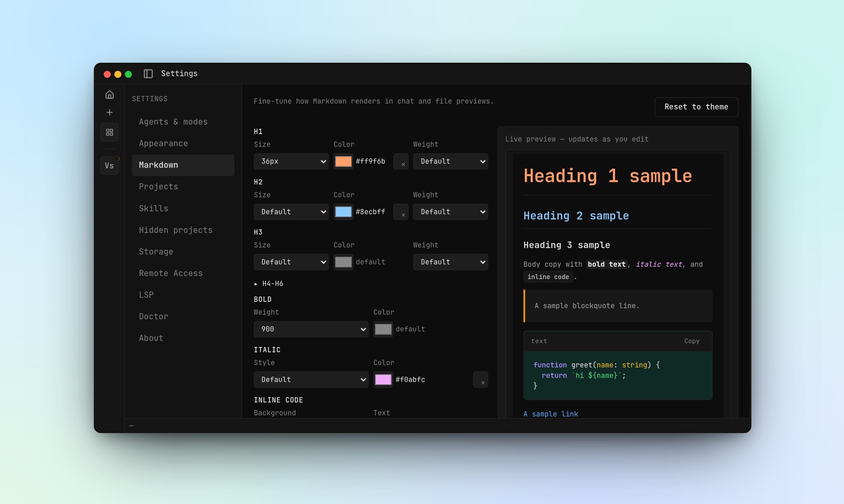The width and height of the screenshot is (844, 504).
Task: Open the Bold Weight 900 dropdown
Action: pyautogui.click(x=311, y=329)
